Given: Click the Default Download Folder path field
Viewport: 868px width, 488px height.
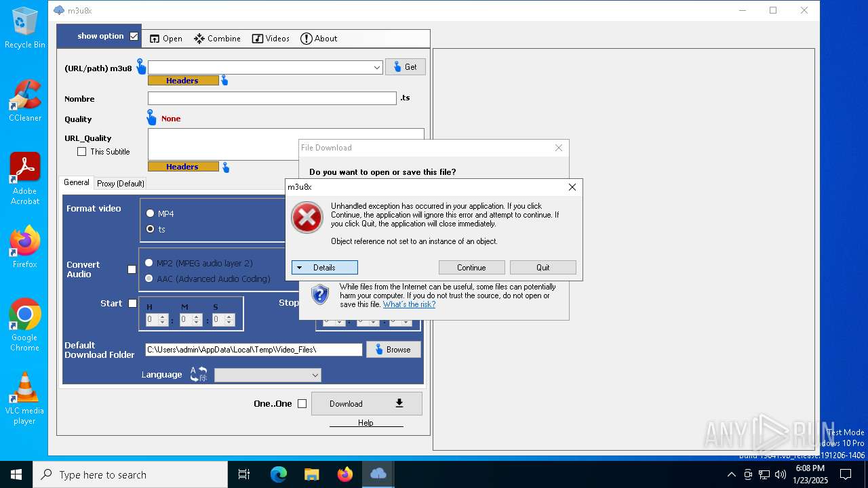Looking at the screenshot, I should 254,350.
